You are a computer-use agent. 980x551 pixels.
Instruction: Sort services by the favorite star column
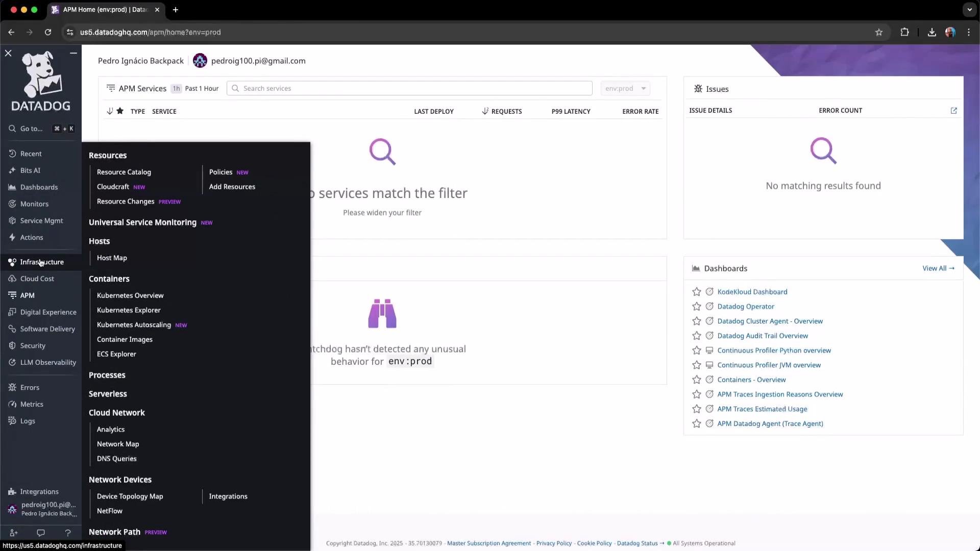pos(120,111)
